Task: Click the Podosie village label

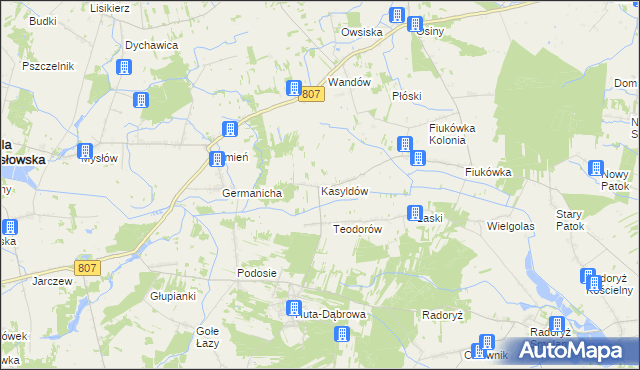Action: point(257,273)
